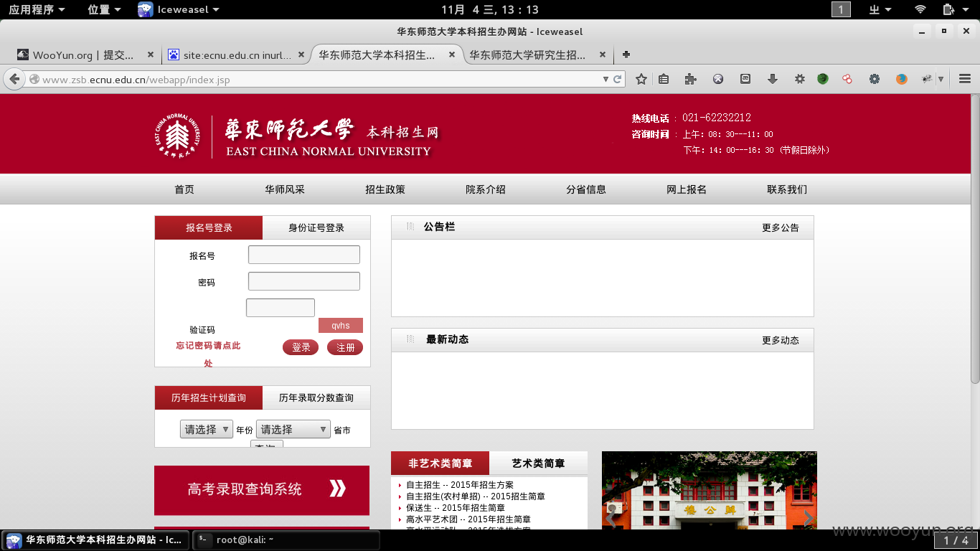
Task: Open a new tab with plus icon
Action: [x=626, y=55]
